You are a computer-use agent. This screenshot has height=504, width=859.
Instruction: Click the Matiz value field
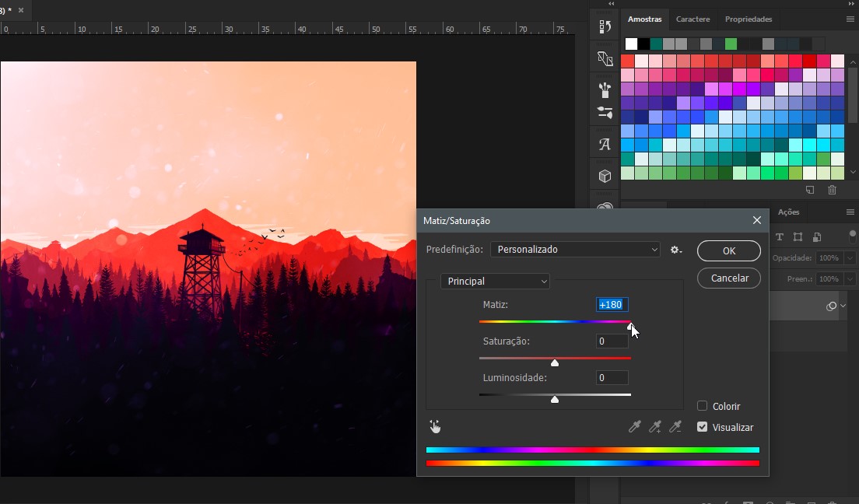612,305
